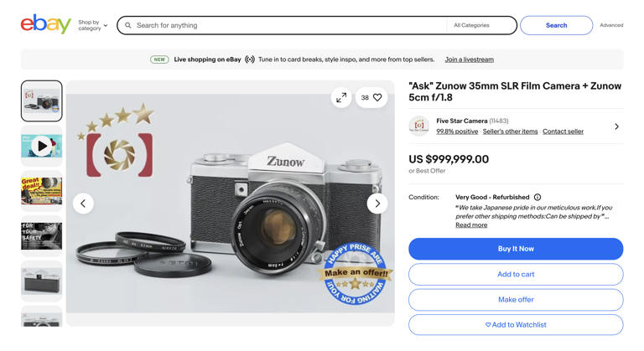Screen dimensions: 644x351
Task: Click the heart icon to favorite item
Action: pyautogui.click(x=377, y=98)
